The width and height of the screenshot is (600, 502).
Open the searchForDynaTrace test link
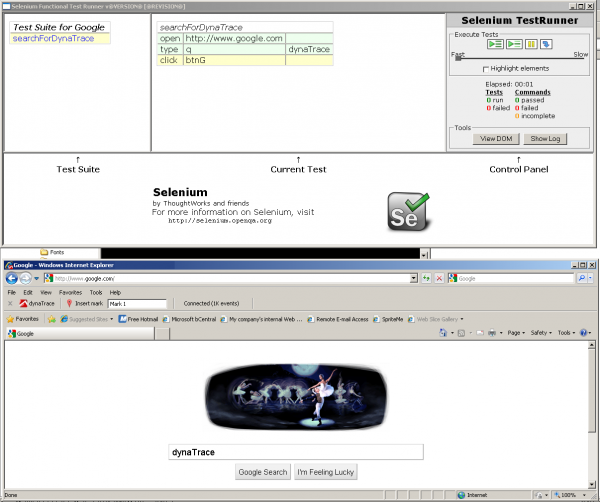[53, 38]
